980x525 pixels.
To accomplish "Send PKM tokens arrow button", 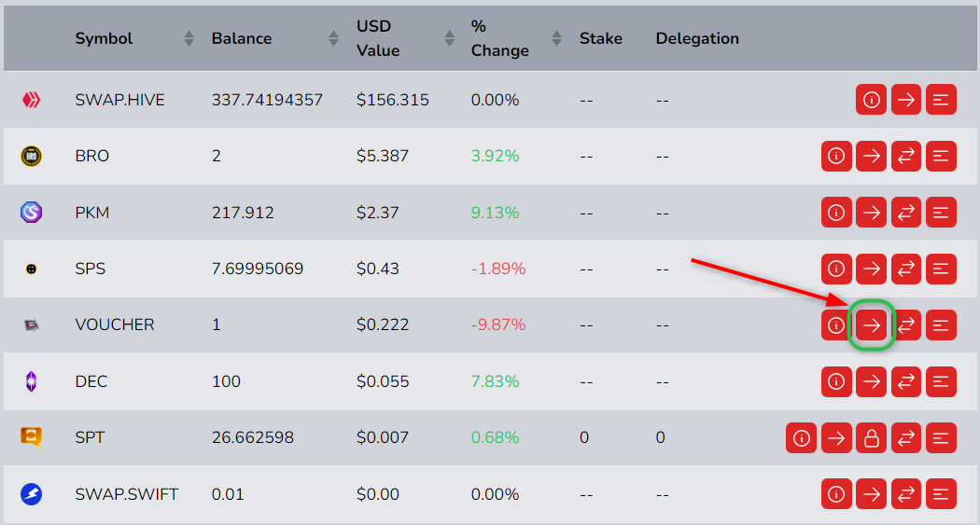I will coord(871,213).
